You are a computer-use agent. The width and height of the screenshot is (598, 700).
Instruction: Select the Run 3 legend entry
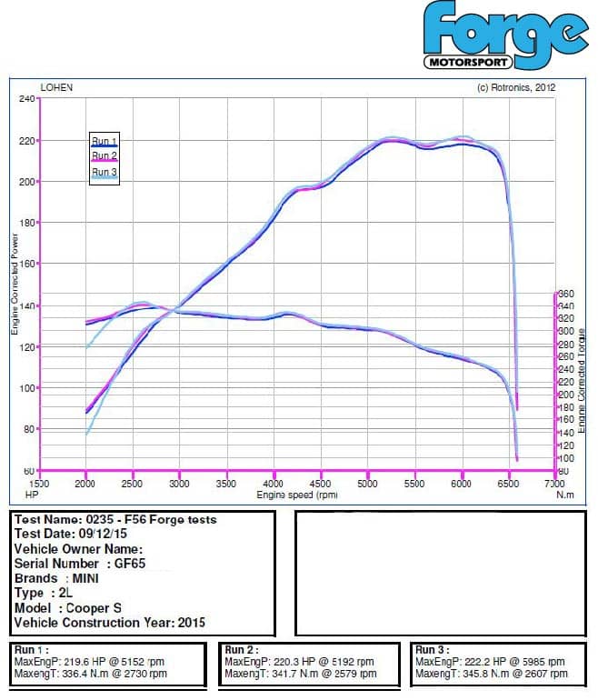104,172
